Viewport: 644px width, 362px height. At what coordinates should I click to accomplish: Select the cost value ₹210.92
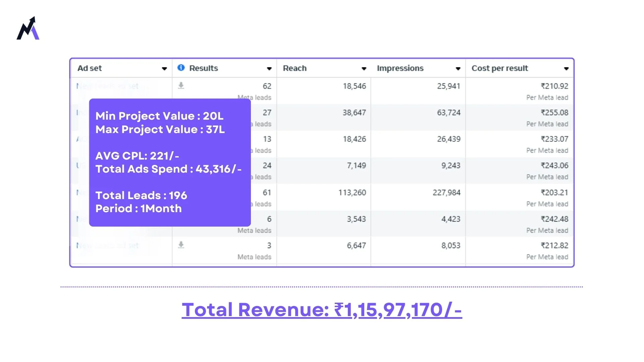tap(554, 86)
